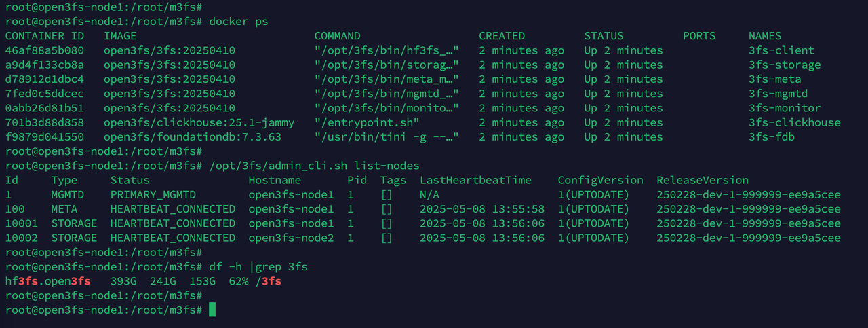
Task: Click the open3fs-node2 hostname
Action: coord(291,238)
